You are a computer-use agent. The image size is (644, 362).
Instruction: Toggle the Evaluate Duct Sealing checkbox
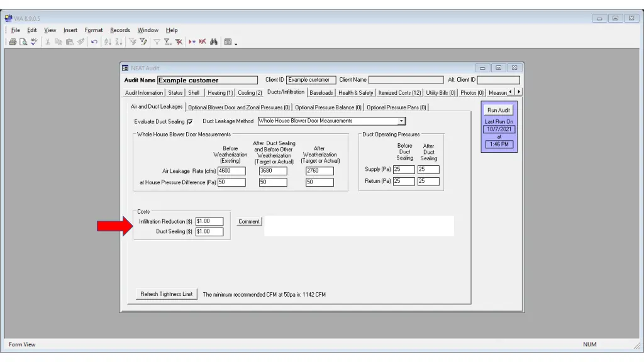point(190,122)
